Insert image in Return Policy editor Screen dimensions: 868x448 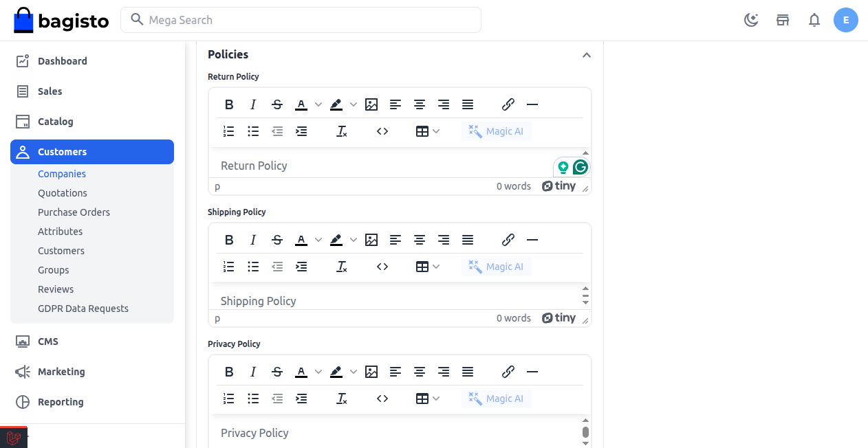pyautogui.click(x=371, y=104)
